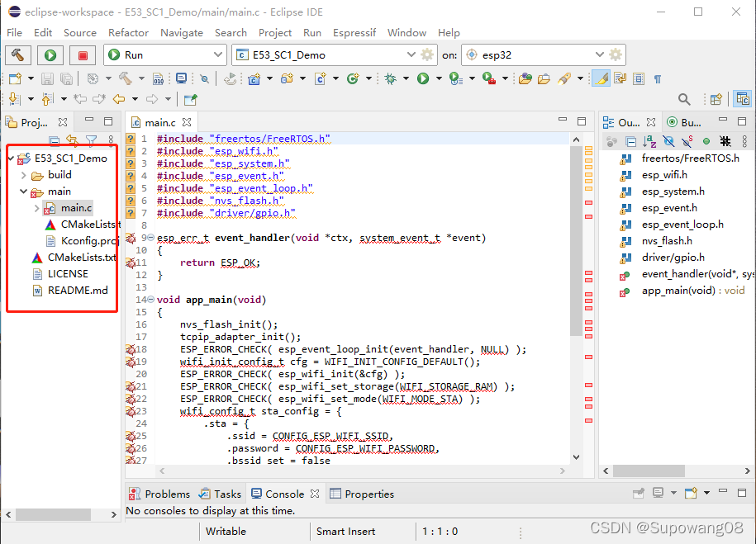This screenshot has width=756, height=544.
Task: Click Collapse All in Outline toolbar
Action: click(x=630, y=141)
